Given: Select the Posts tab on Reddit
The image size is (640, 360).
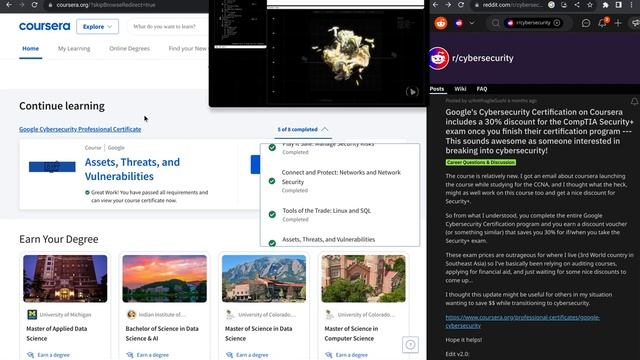Looking at the screenshot, I should tap(437, 89).
